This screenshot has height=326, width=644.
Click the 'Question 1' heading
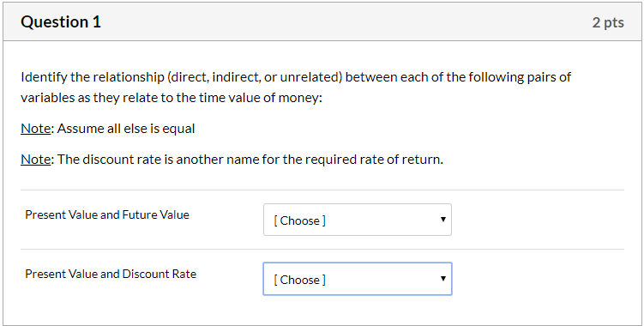(x=61, y=21)
